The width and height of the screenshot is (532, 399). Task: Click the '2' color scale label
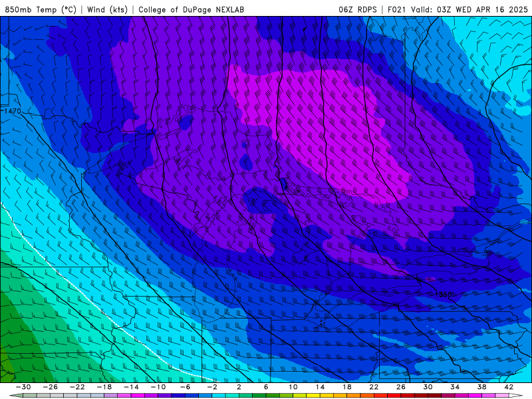pyautogui.click(x=239, y=387)
